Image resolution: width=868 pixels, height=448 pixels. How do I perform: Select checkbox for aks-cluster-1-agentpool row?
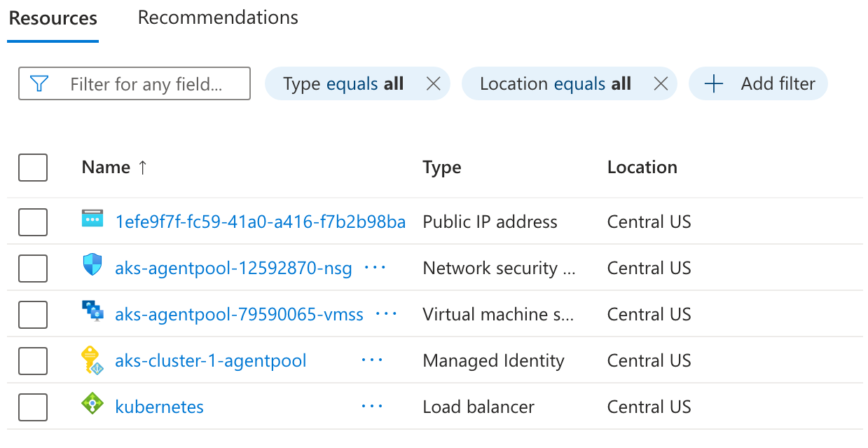[33, 361]
